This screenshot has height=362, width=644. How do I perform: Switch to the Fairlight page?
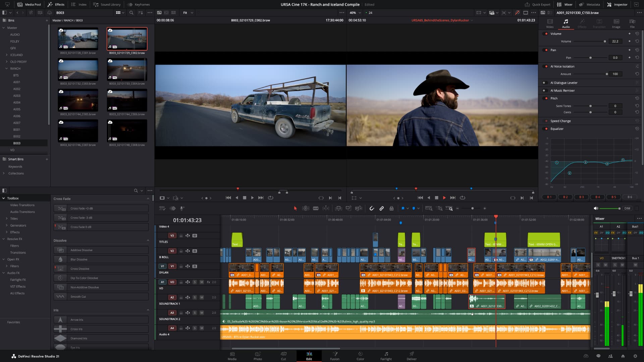pos(386,356)
